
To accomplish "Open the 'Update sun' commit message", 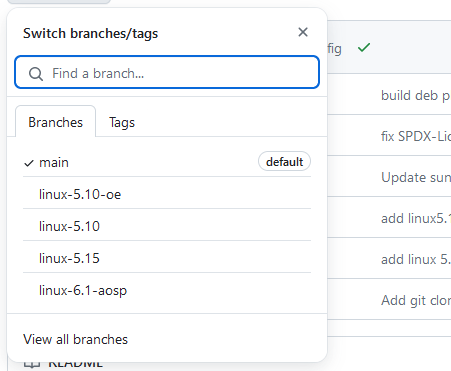I will [x=416, y=177].
